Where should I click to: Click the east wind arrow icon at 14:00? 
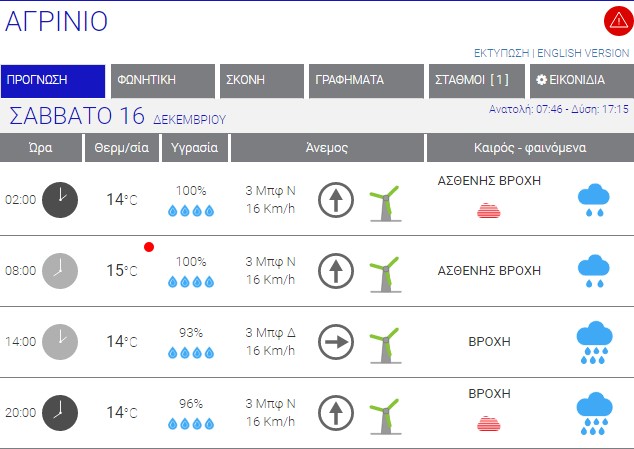[x=336, y=343]
